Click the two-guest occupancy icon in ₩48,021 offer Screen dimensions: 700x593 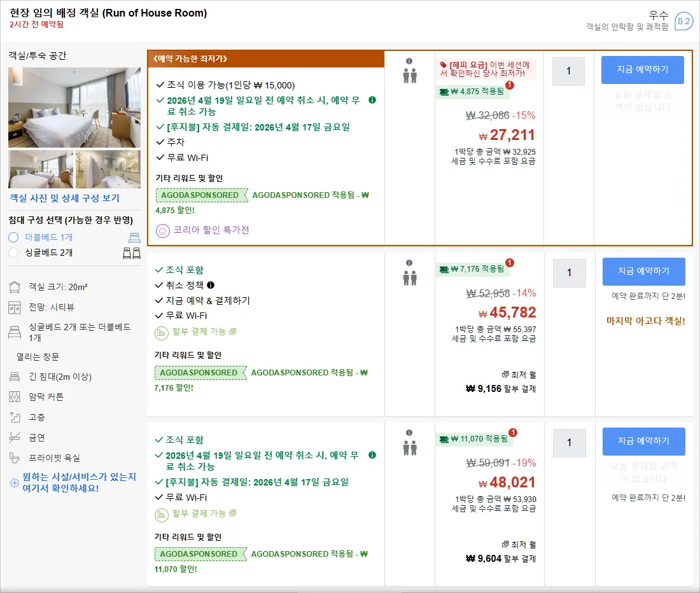pyautogui.click(x=410, y=447)
